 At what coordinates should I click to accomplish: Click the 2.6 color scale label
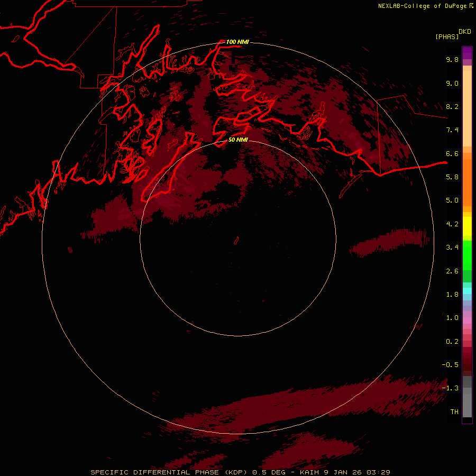click(452, 271)
